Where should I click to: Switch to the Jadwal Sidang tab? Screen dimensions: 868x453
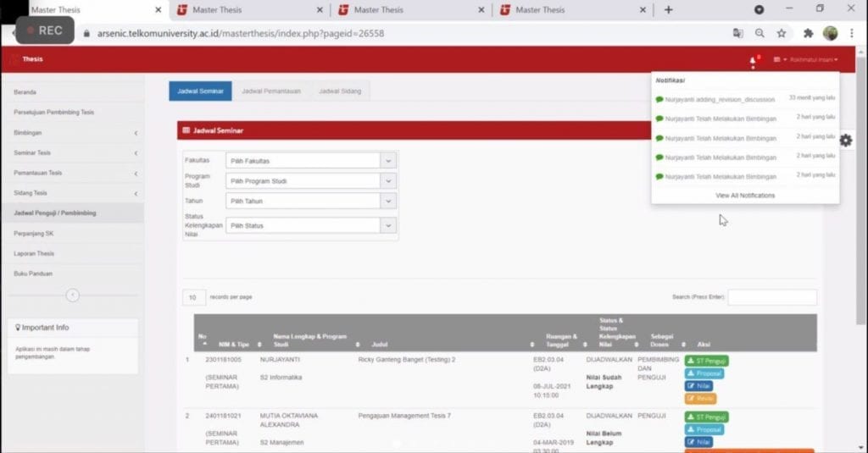pyautogui.click(x=339, y=91)
